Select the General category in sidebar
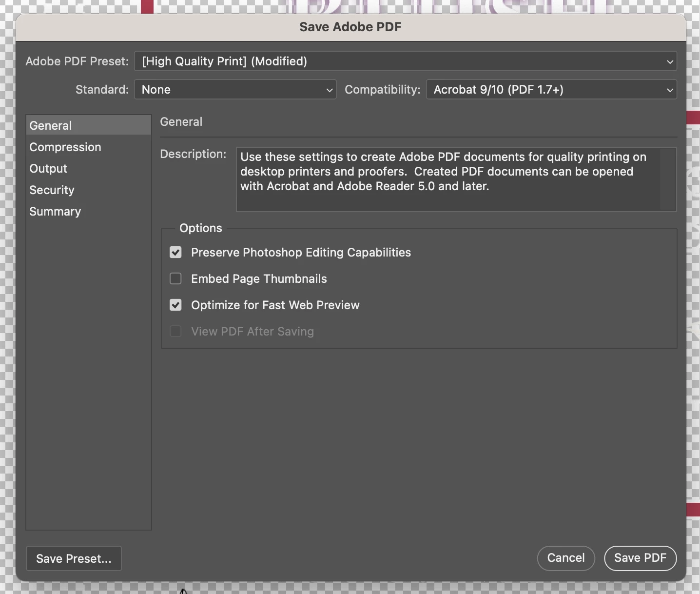The width and height of the screenshot is (700, 594). point(88,125)
